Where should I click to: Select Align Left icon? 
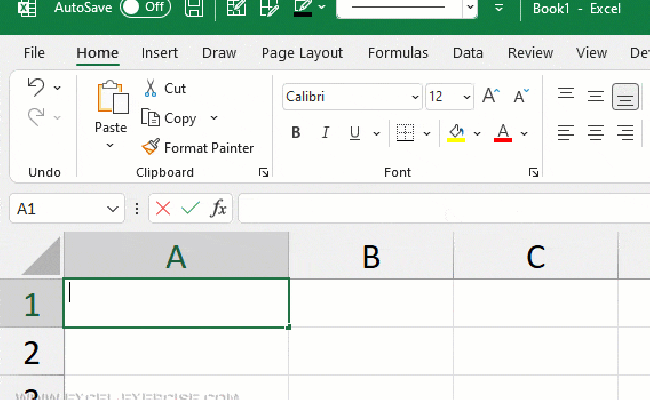pyautogui.click(x=566, y=133)
